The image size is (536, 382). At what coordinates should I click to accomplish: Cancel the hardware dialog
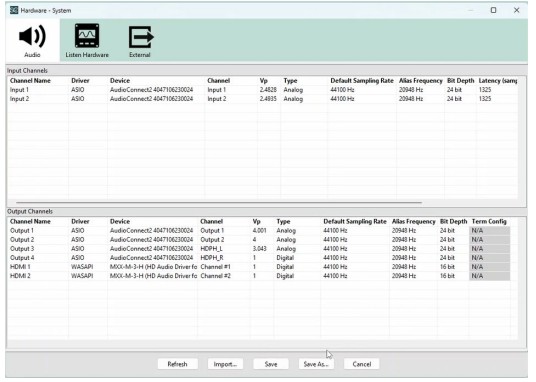click(x=362, y=364)
